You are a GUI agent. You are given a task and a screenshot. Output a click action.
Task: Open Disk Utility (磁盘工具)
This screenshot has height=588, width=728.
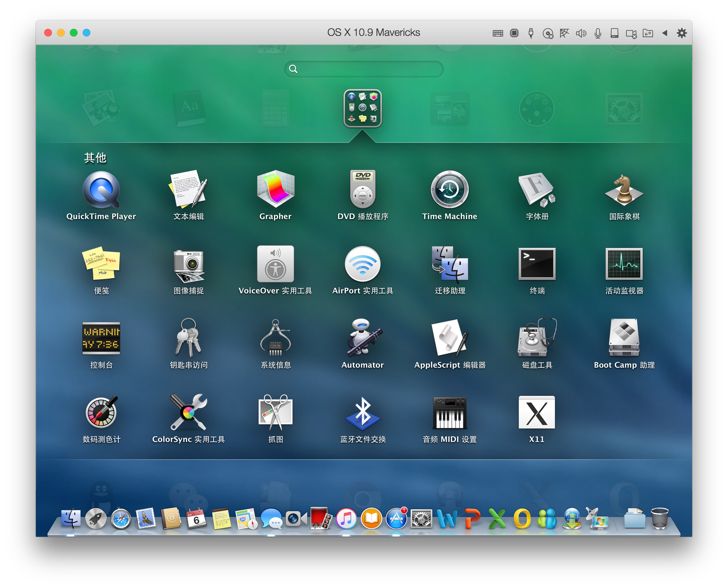(x=537, y=338)
